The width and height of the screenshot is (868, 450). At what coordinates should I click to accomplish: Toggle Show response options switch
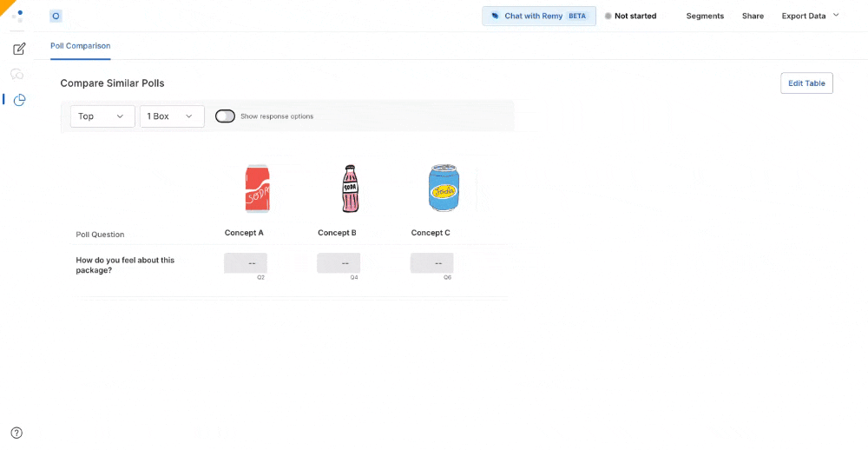coord(225,116)
